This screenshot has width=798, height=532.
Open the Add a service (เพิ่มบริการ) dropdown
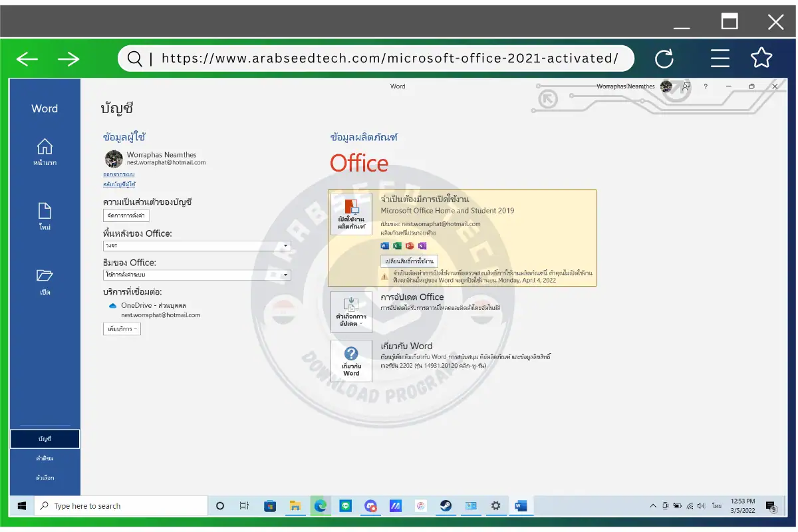(x=122, y=329)
